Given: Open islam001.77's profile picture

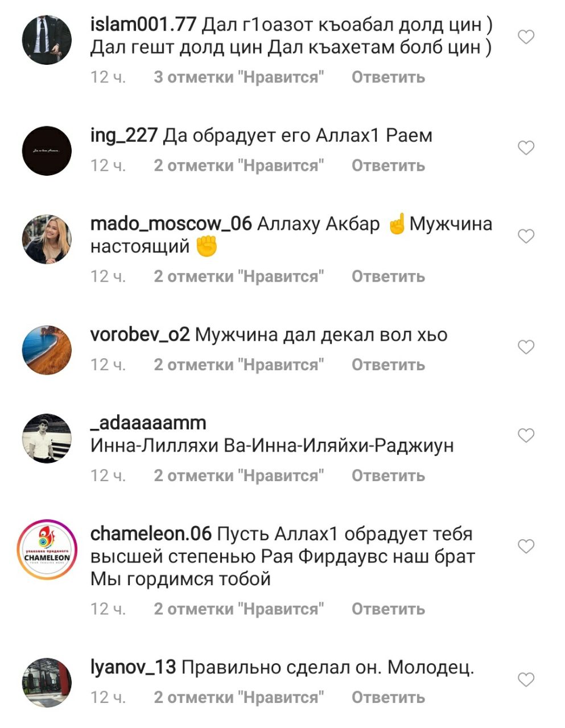Looking at the screenshot, I should [x=47, y=39].
